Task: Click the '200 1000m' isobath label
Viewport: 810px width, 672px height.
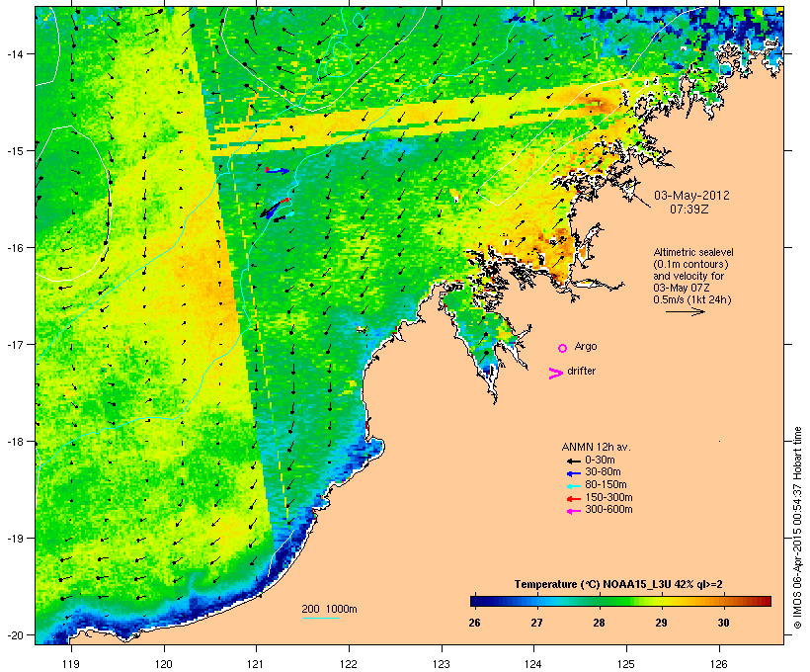Action: (x=329, y=609)
